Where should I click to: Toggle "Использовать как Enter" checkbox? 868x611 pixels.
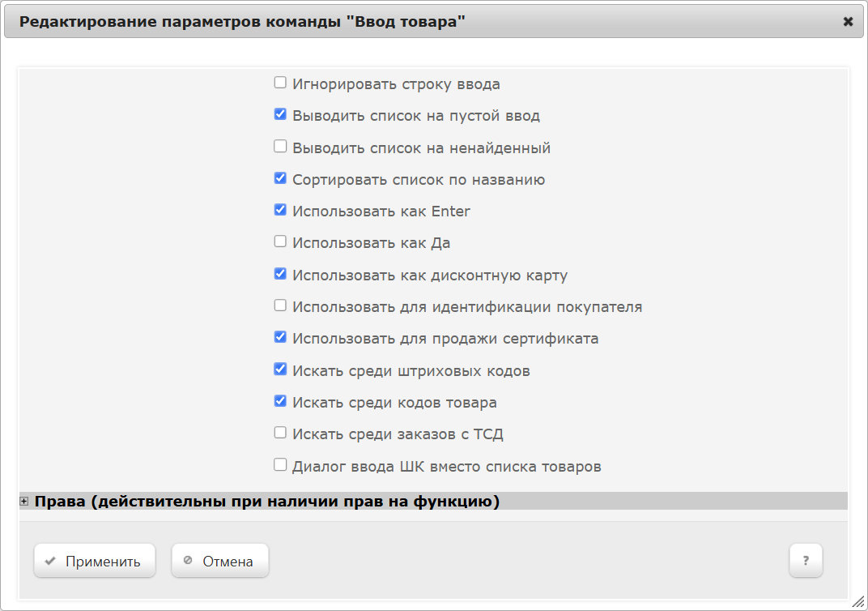point(280,210)
